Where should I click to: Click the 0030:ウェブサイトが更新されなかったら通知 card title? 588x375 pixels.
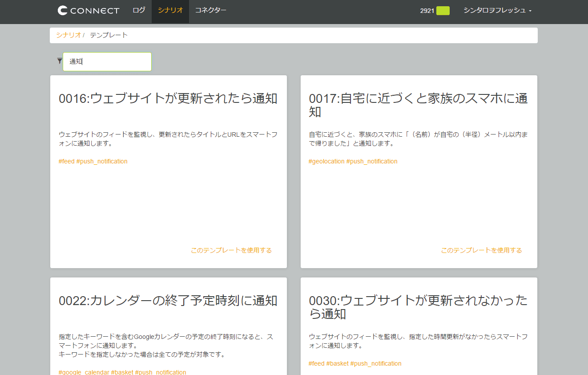[418, 307]
